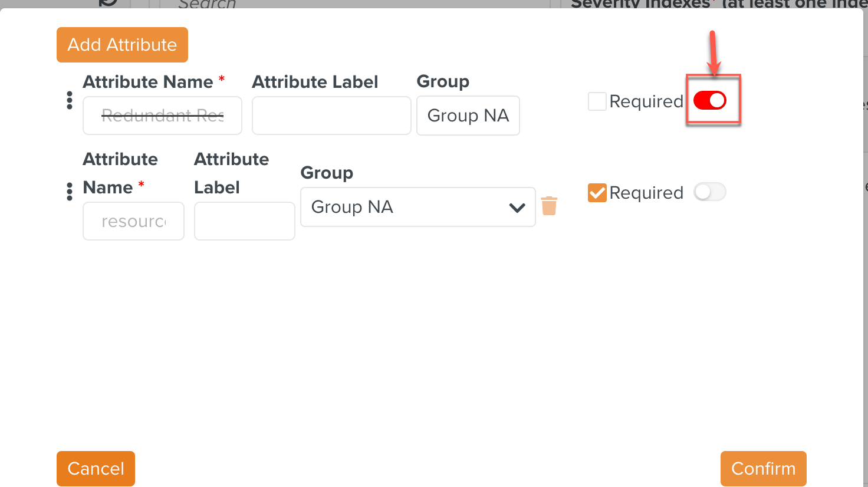Viewport: 868px width, 487px height.
Task: Enable the gray toggle in second row
Action: click(x=710, y=192)
